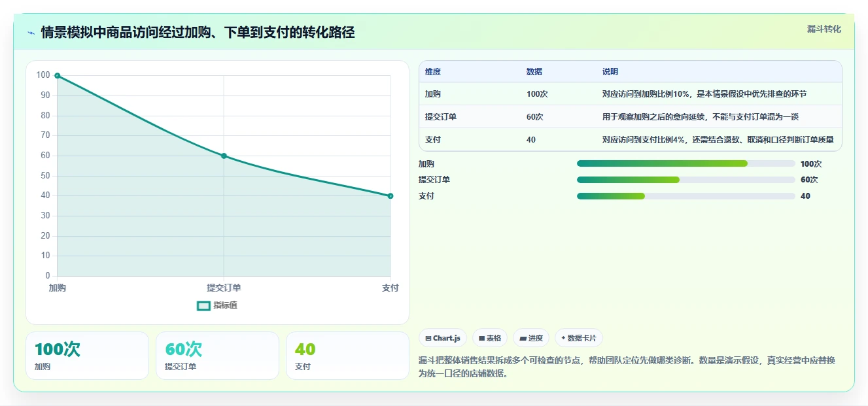
Task: Click the 40 value after the progress bar
Action: click(x=805, y=196)
